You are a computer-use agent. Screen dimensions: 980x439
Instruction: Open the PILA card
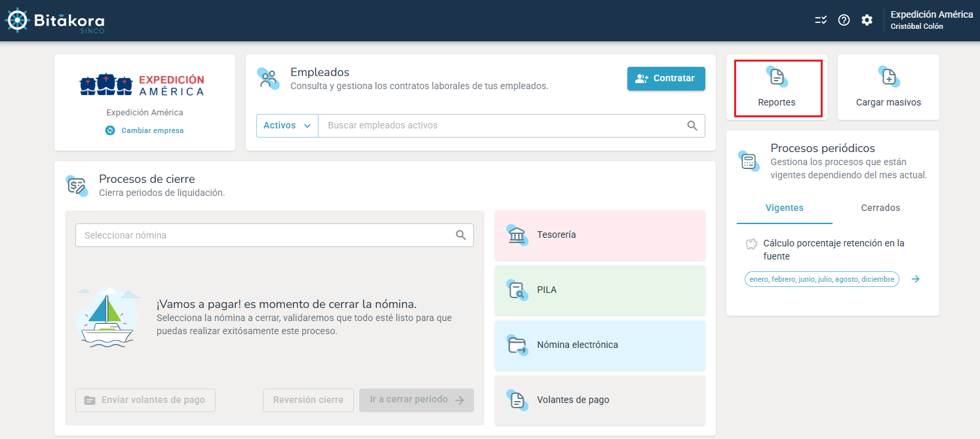click(600, 290)
